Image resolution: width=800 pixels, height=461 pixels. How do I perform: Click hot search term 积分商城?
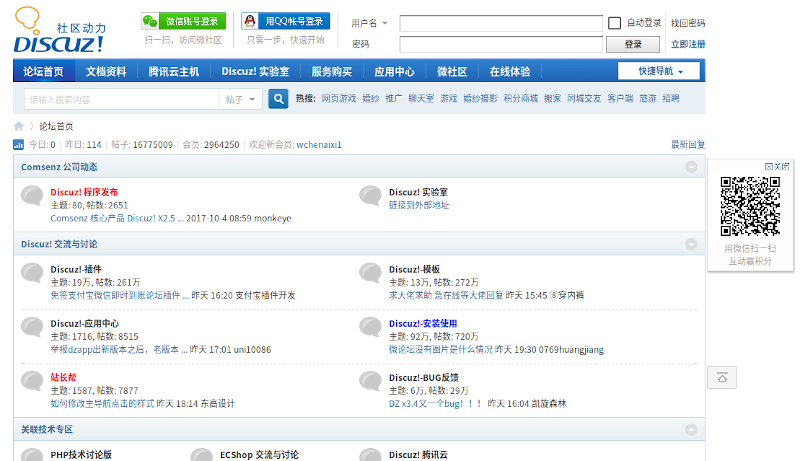[520, 98]
